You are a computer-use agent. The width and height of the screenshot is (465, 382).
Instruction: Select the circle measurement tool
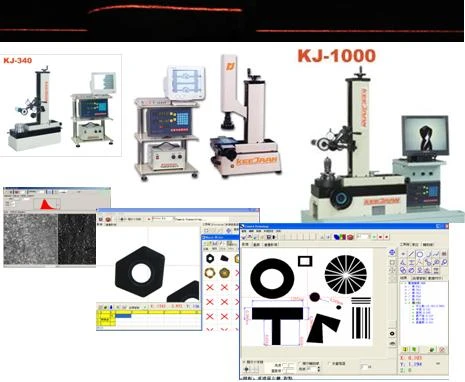[420, 254]
